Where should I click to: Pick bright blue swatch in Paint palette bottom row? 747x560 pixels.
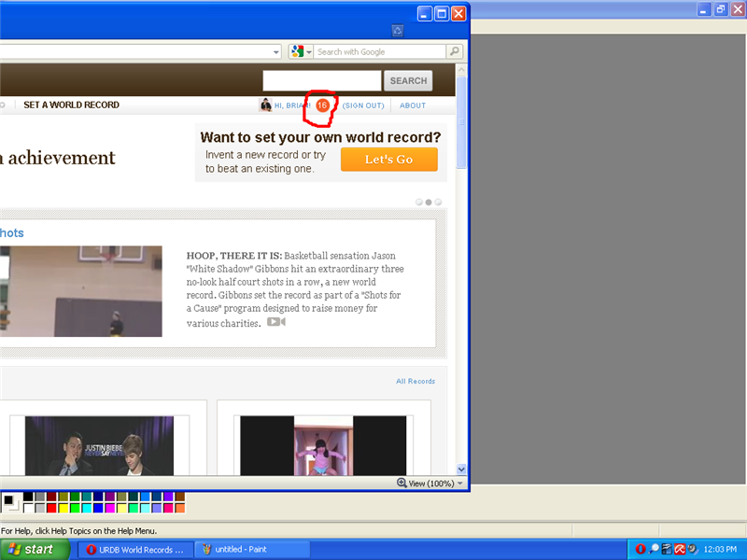(98, 508)
